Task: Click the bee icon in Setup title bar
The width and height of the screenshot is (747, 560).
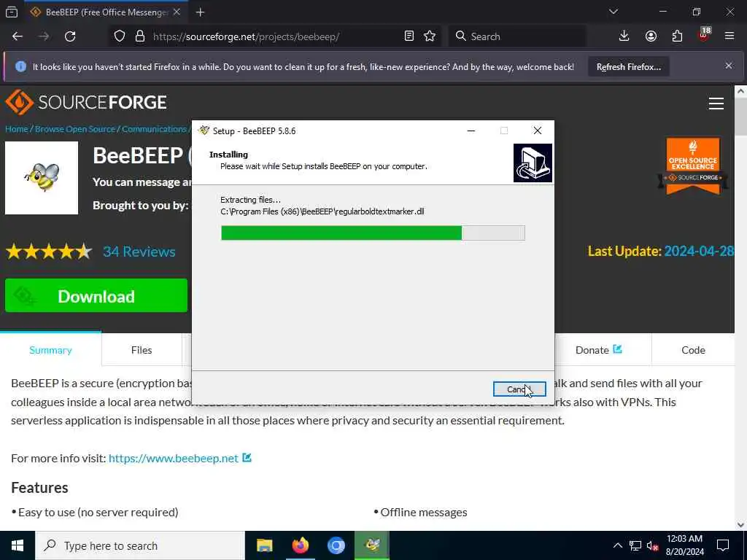Action: (x=204, y=131)
